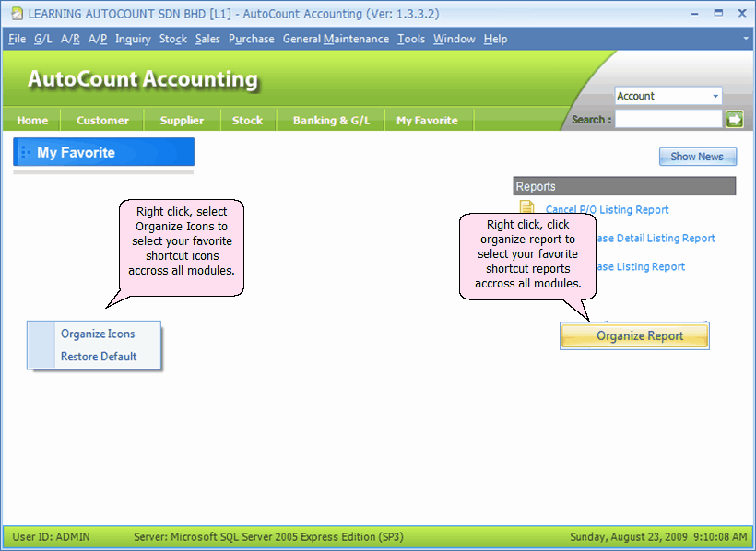Click the green search go arrow icon
This screenshot has height=551, width=756.
tap(735, 119)
